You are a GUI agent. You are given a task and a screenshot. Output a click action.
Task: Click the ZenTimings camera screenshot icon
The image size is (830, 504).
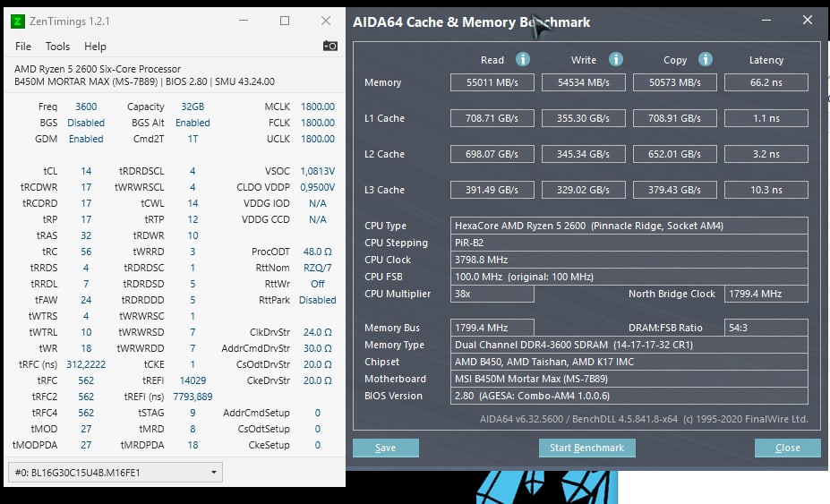click(329, 46)
